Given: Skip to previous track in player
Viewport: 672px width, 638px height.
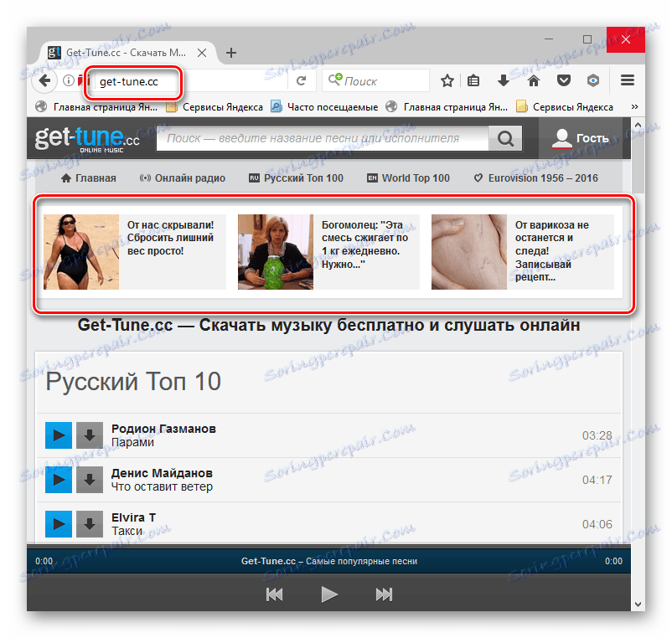Looking at the screenshot, I should [x=274, y=594].
